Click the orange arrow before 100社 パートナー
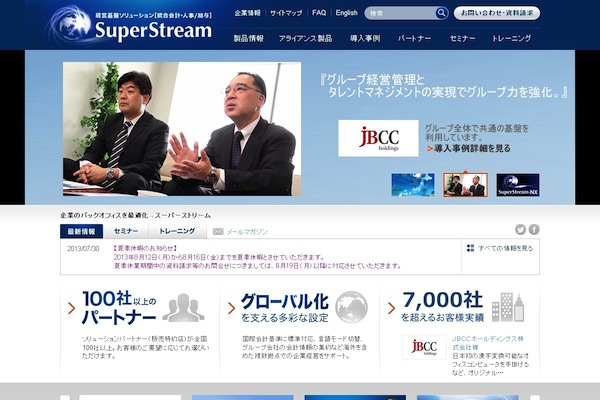 (x=72, y=308)
